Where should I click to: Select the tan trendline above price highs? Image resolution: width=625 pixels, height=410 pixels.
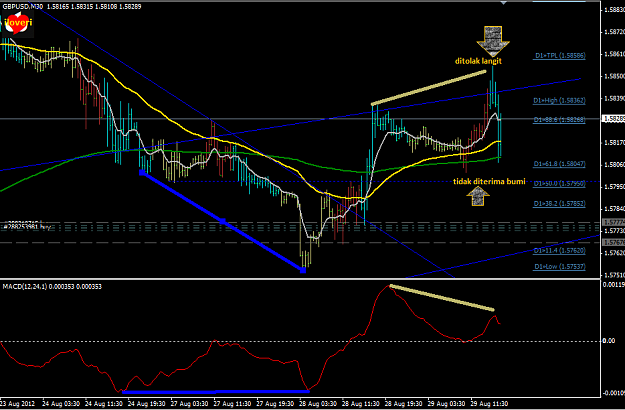coord(428,88)
